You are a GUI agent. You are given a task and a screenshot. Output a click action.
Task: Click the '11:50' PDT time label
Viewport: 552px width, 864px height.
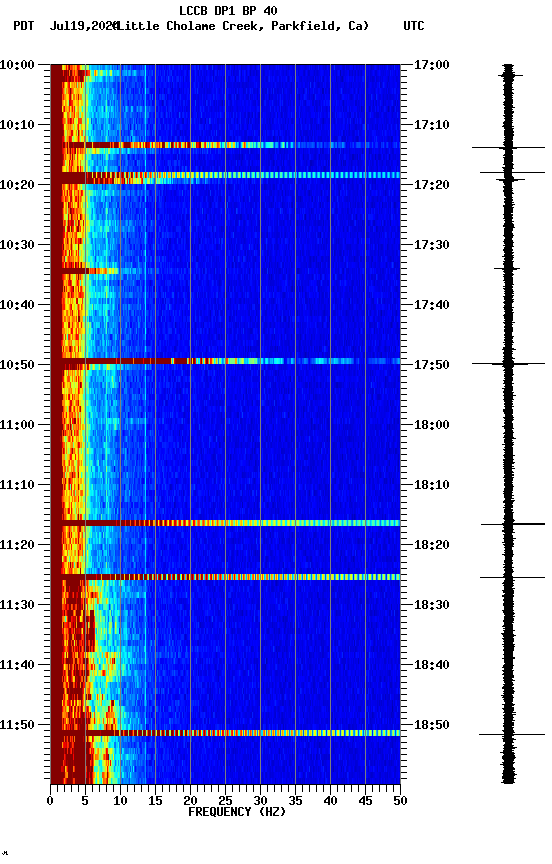17,726
